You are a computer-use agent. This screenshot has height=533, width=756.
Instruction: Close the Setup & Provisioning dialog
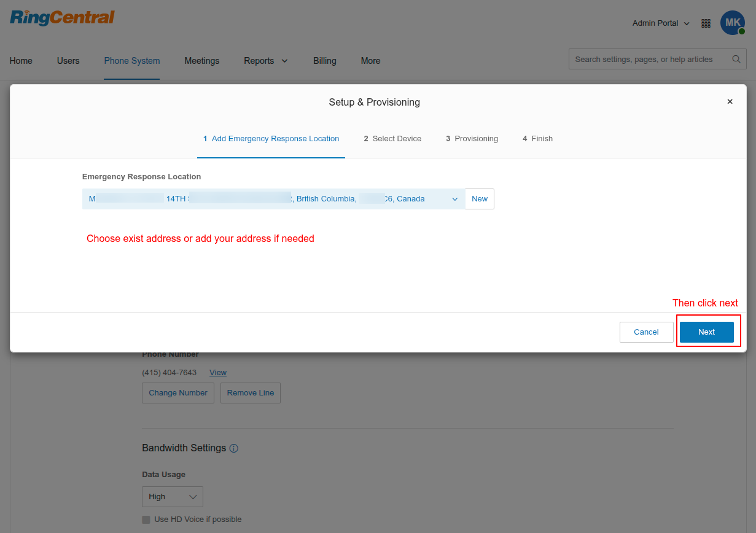pos(730,102)
